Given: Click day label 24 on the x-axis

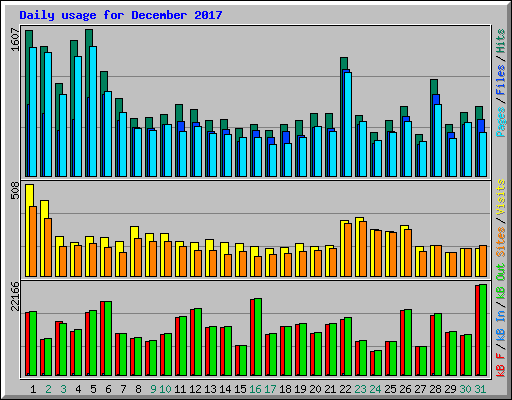Looking at the screenshot, I should [375, 389].
